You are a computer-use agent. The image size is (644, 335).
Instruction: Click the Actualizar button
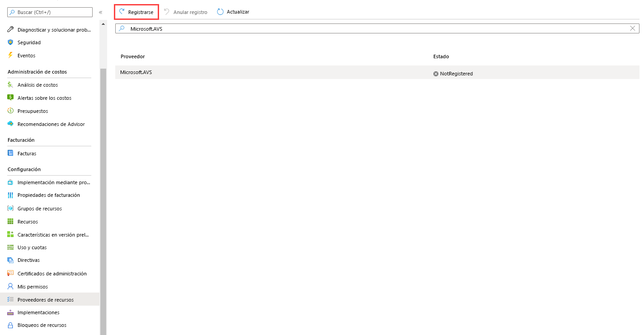click(x=233, y=12)
